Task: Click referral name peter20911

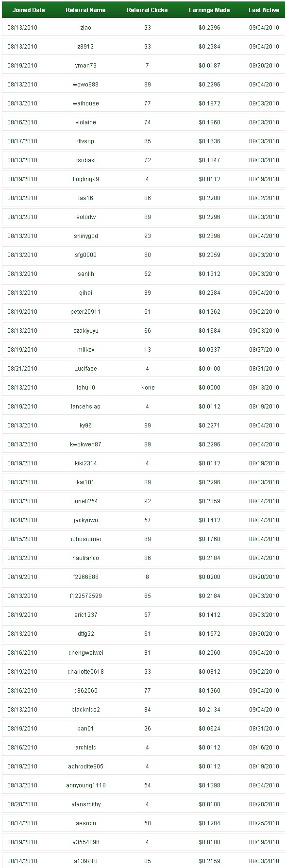Action: point(85,312)
